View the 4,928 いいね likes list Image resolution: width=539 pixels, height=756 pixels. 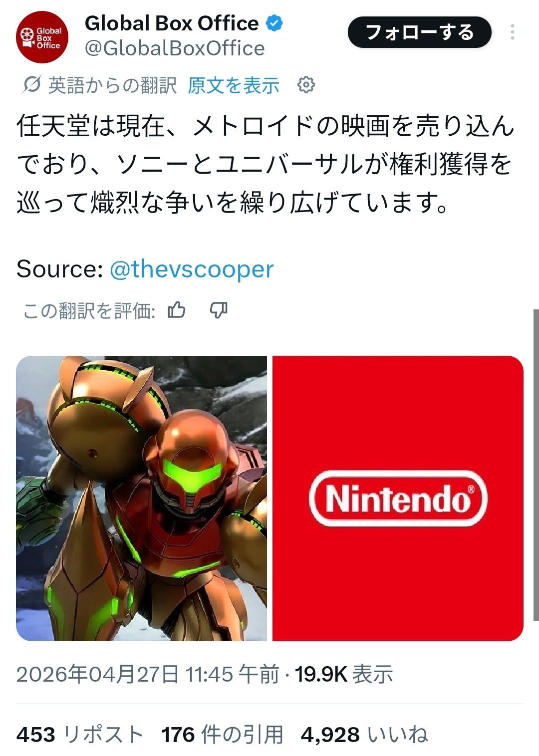click(364, 735)
